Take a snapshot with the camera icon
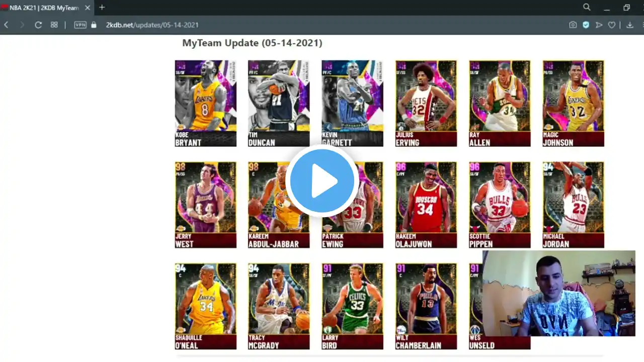The width and height of the screenshot is (644, 362). click(573, 25)
